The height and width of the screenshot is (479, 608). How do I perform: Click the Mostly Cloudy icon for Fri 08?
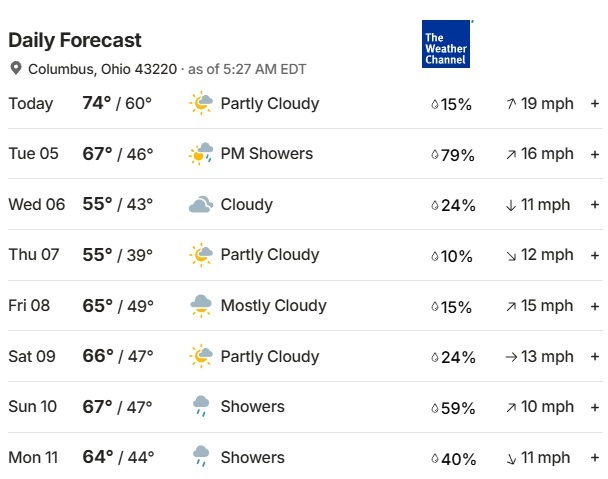pos(201,306)
